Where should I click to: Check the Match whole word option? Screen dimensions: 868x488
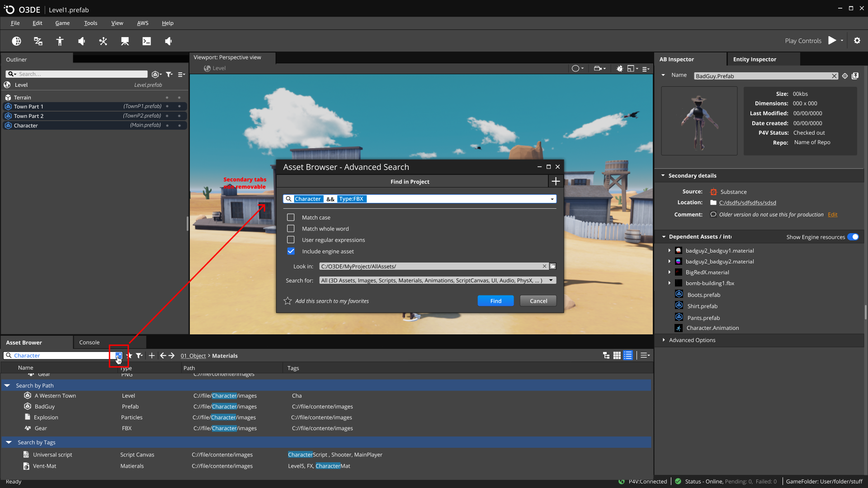pos(291,229)
